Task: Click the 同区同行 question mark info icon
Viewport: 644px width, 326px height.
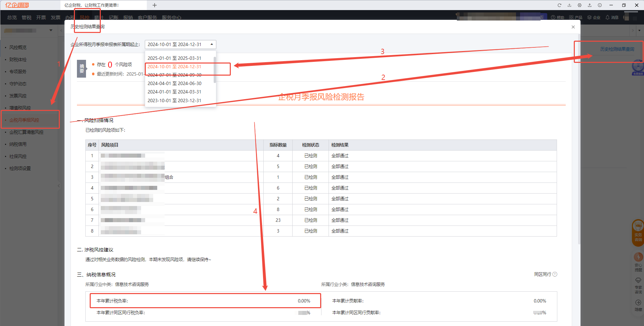Action: pyautogui.click(x=555, y=274)
